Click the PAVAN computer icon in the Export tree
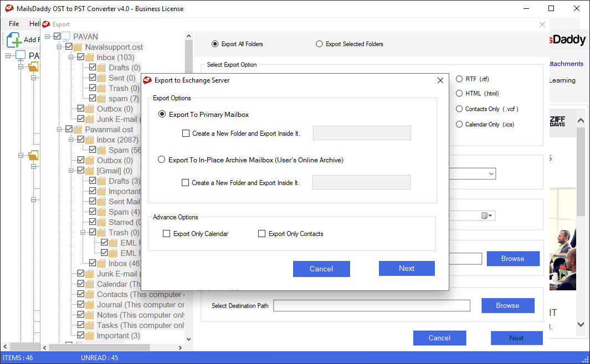The image size is (590, 364). click(66, 37)
